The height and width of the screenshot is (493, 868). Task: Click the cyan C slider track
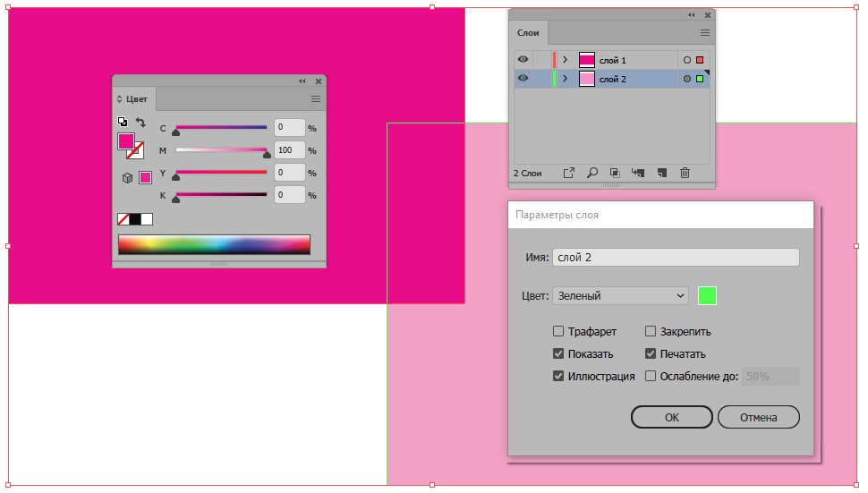pos(221,127)
